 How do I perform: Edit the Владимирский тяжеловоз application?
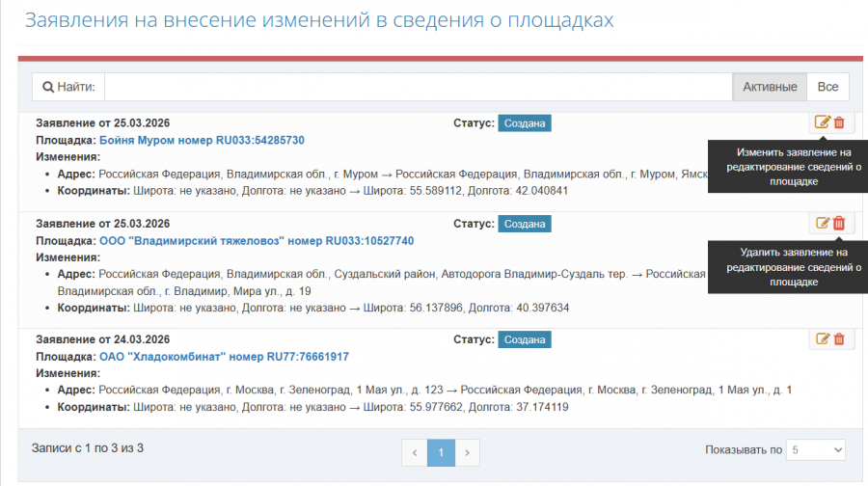pos(823,224)
